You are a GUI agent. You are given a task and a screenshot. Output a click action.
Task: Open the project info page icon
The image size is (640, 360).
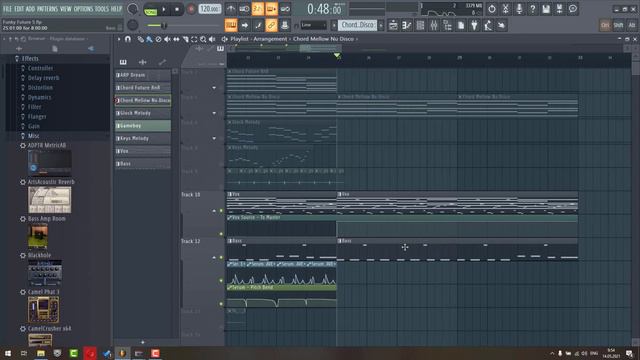point(461,25)
